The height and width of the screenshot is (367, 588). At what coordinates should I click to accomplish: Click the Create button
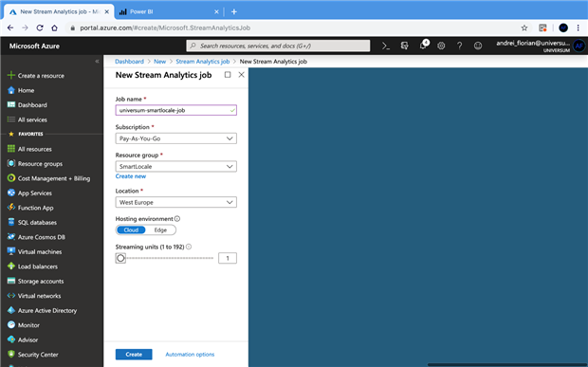pyautogui.click(x=134, y=355)
